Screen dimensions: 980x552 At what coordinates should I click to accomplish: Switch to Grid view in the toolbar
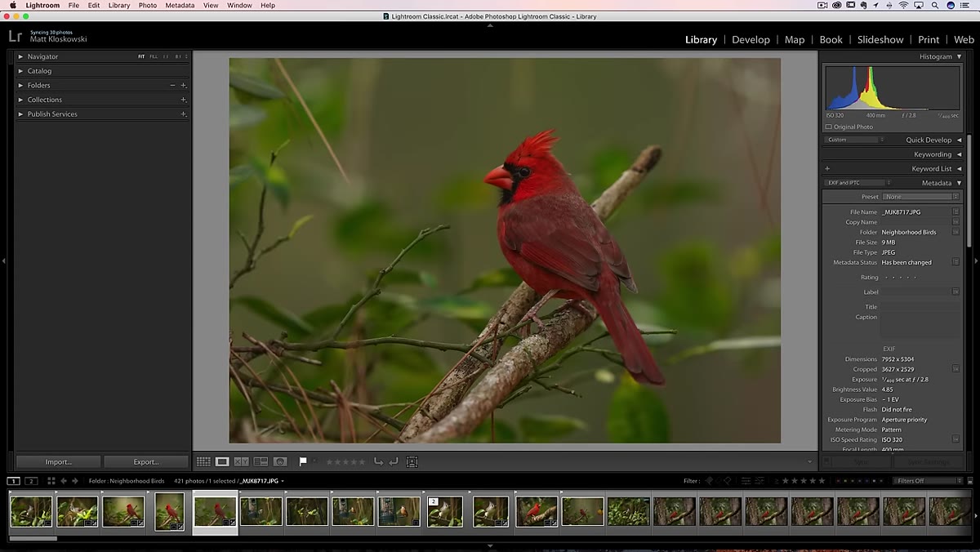point(203,461)
